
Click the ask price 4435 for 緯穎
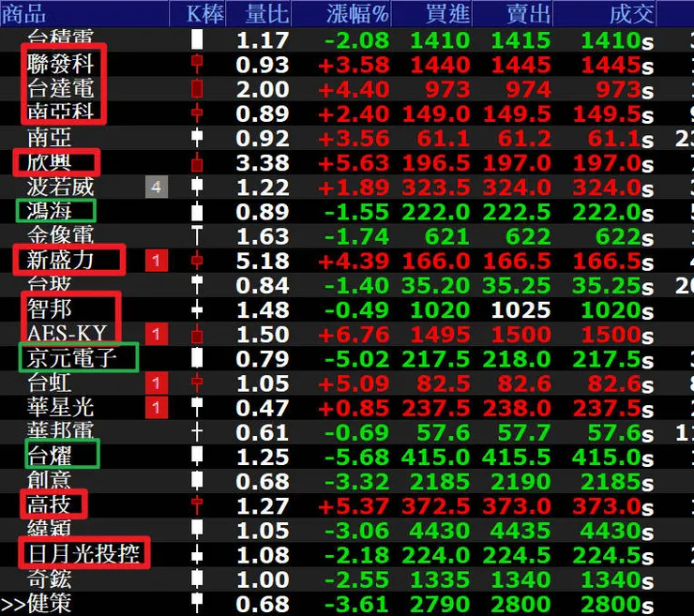coord(520,531)
